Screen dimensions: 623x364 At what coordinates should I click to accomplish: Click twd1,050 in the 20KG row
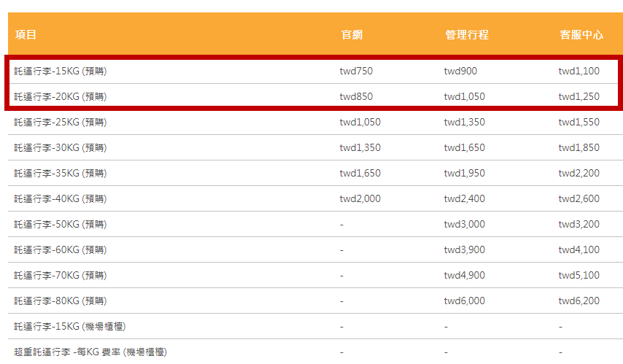click(465, 96)
